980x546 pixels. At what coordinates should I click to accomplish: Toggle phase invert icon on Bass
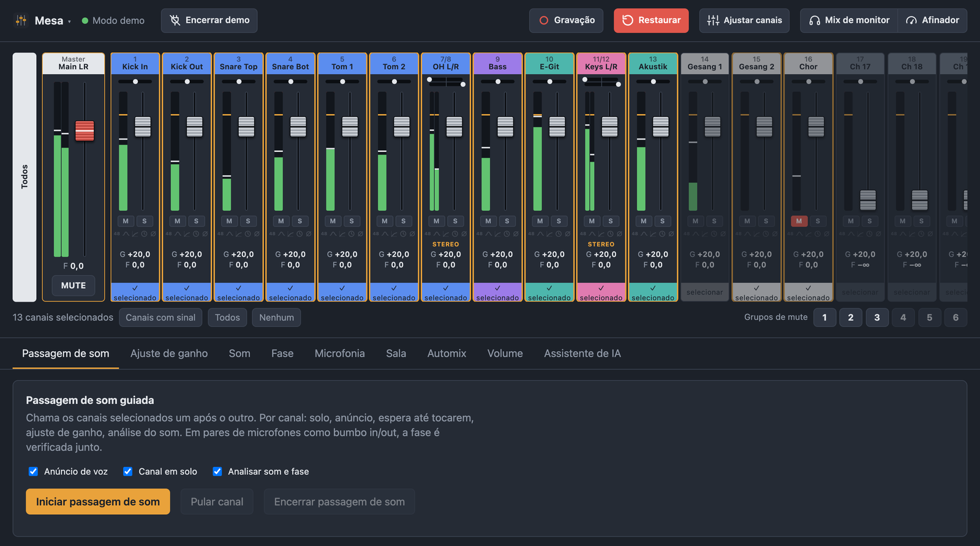point(516,233)
